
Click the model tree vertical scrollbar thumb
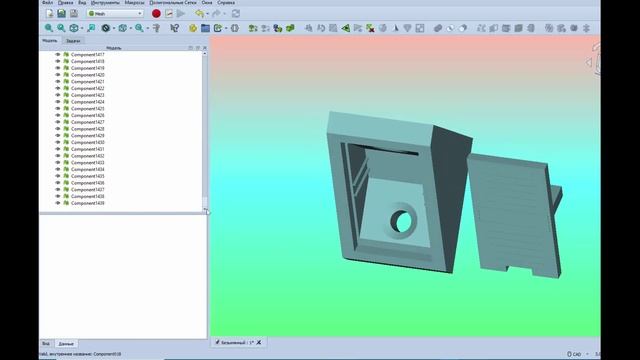pyautogui.click(x=204, y=202)
